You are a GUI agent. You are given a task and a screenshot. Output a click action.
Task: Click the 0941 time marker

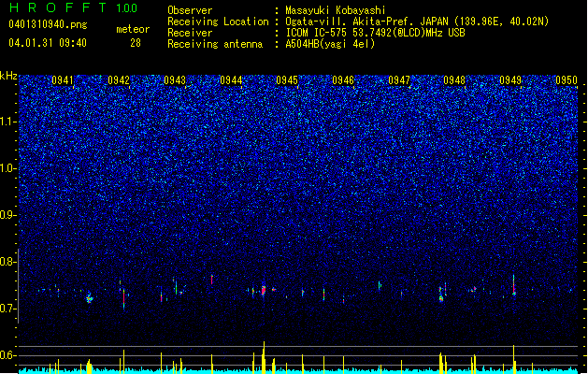tap(63, 80)
